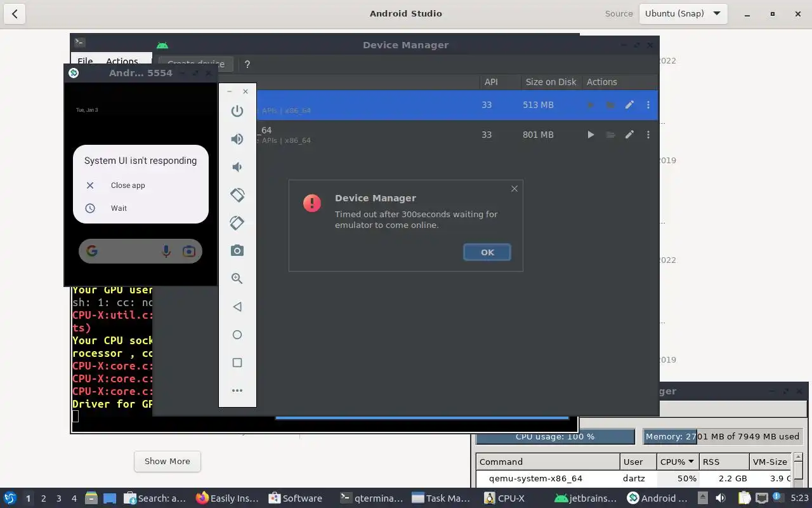Image resolution: width=812 pixels, height=508 pixels.
Task: Open File menu in terminal window
Action: [85, 62]
